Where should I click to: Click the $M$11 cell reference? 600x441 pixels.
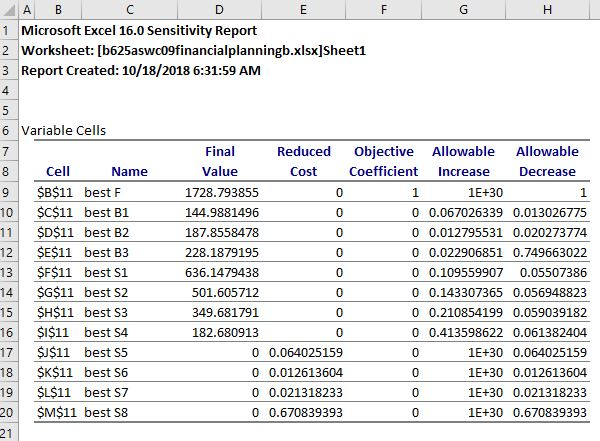tap(57, 413)
